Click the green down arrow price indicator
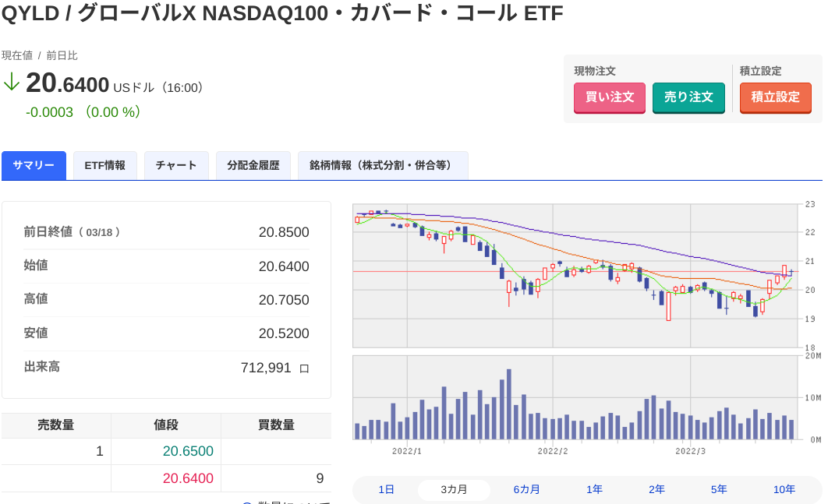Viewport: 828px width, 504px height. 11,83
